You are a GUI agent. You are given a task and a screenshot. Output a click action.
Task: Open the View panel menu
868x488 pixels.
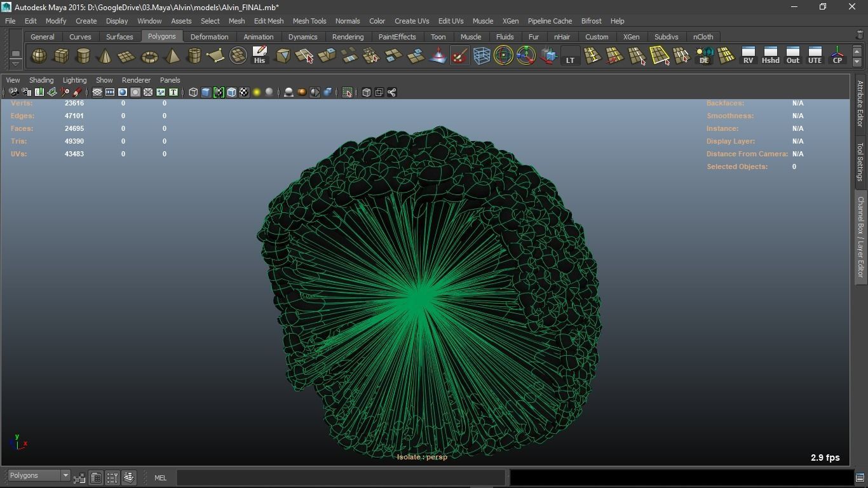tap(13, 80)
